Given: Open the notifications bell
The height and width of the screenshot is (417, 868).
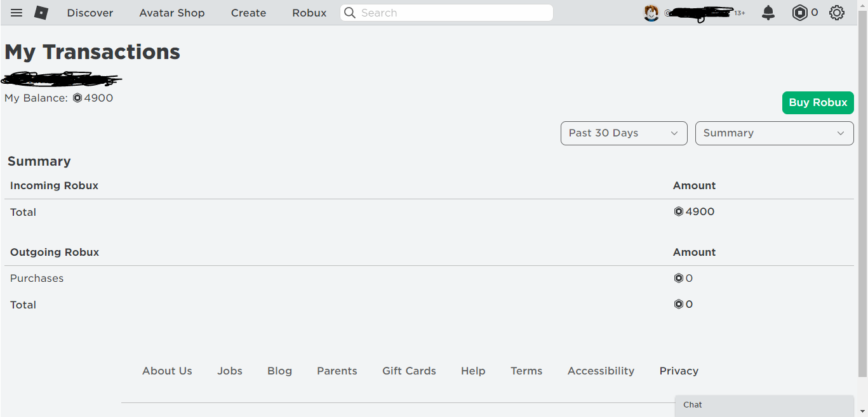Looking at the screenshot, I should [x=768, y=13].
